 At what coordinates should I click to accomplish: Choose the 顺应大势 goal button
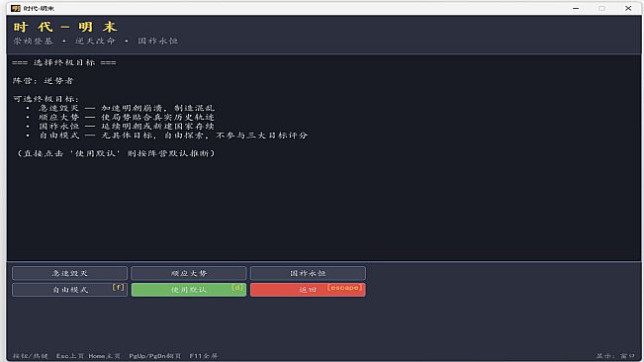pos(189,273)
